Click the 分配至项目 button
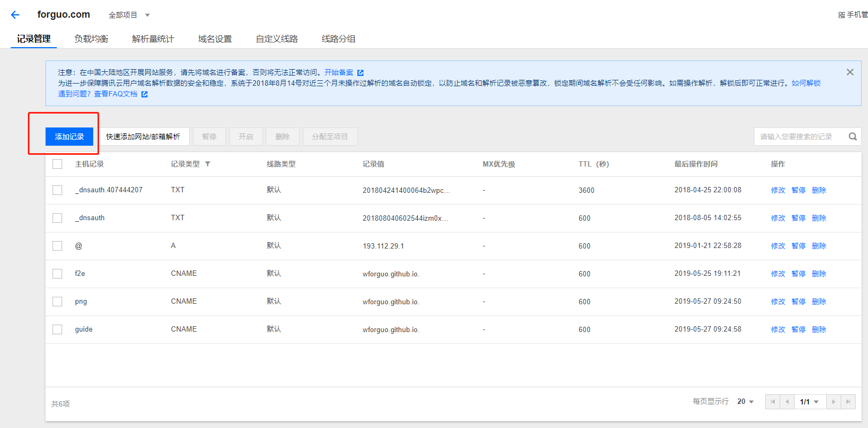This screenshot has width=868, height=428. tap(330, 137)
